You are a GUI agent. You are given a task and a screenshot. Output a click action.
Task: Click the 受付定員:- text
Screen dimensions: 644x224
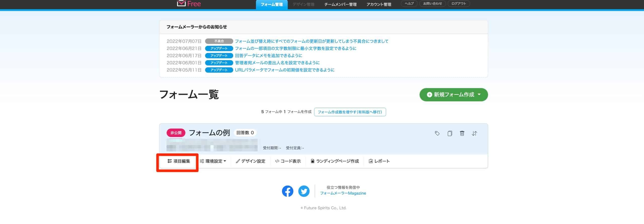pos(295,148)
